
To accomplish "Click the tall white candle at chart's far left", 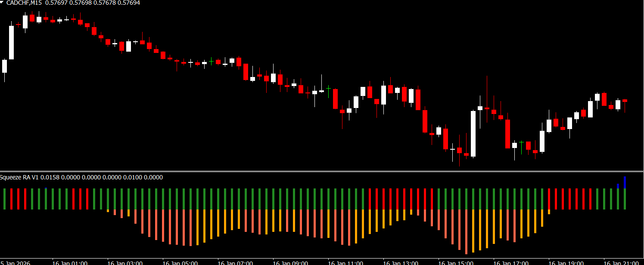I will [11, 42].
